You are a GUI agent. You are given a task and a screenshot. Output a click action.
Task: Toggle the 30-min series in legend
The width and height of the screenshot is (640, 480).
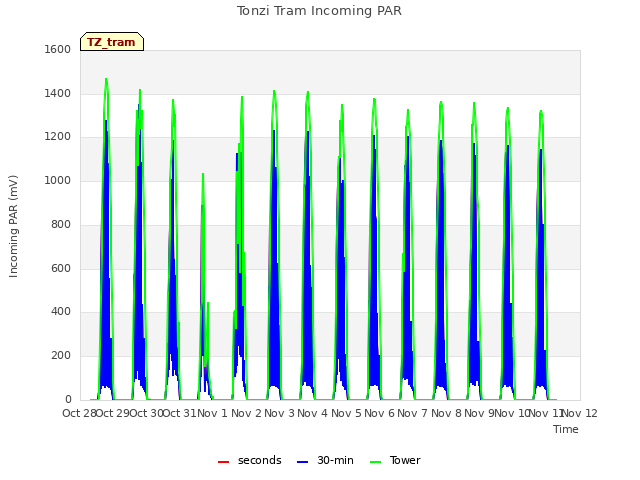click(325, 460)
